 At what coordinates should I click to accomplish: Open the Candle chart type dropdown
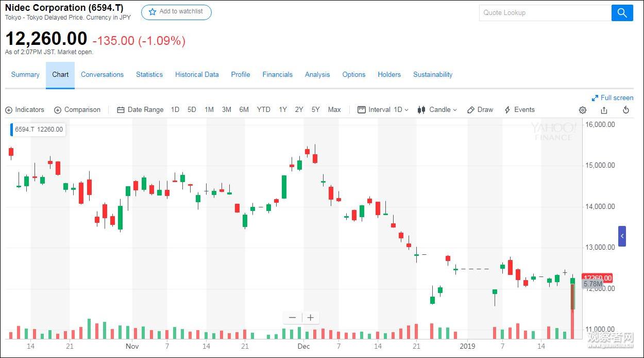pos(437,110)
